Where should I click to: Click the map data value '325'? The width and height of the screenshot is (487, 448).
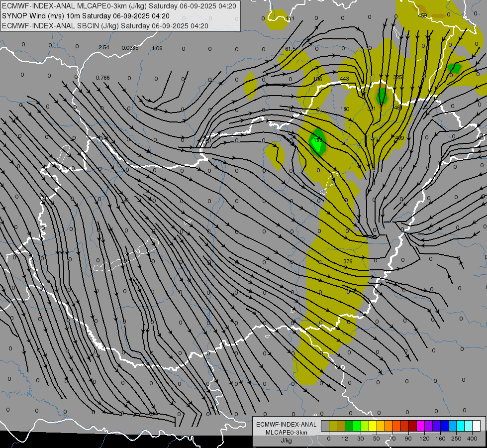[397, 77]
